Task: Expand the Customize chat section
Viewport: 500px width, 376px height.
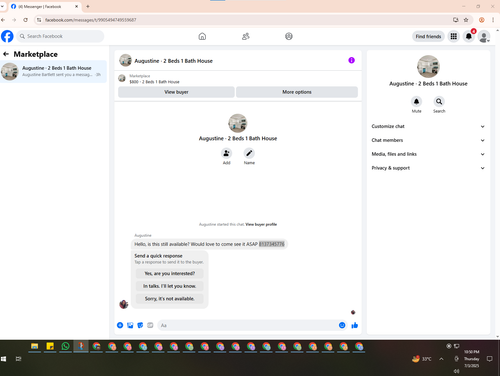Action: (428, 126)
